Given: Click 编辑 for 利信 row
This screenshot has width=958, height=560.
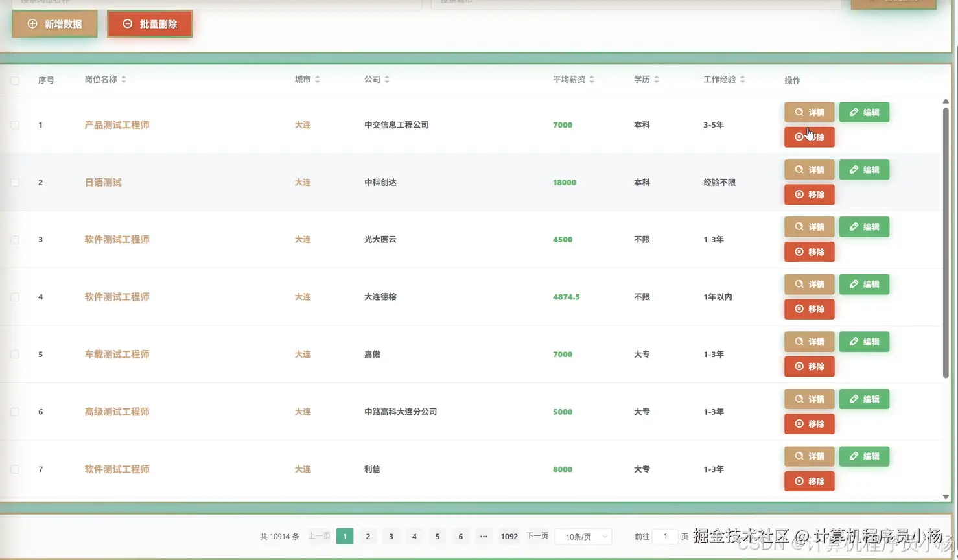Looking at the screenshot, I should 864,456.
